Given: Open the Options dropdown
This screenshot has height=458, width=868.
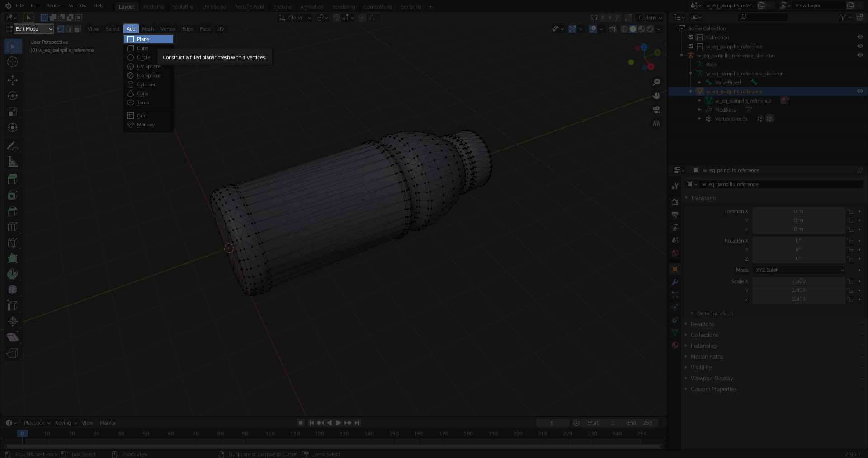Looking at the screenshot, I should (x=650, y=18).
